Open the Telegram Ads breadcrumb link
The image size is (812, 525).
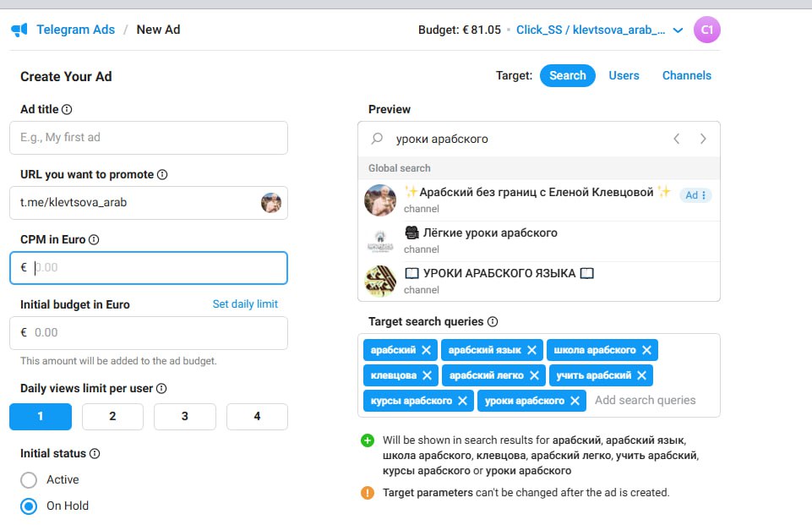[75, 30]
